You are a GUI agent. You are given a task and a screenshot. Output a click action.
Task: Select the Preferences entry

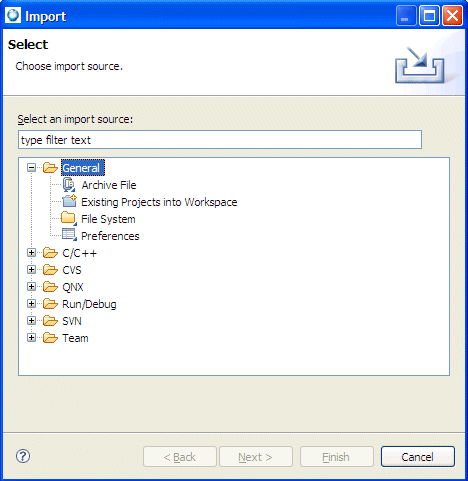pyautogui.click(x=110, y=236)
